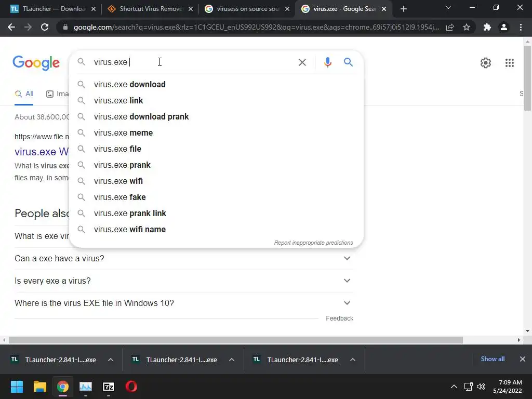
Task: Open options arrow for first TLauncher download
Action: click(x=111, y=360)
